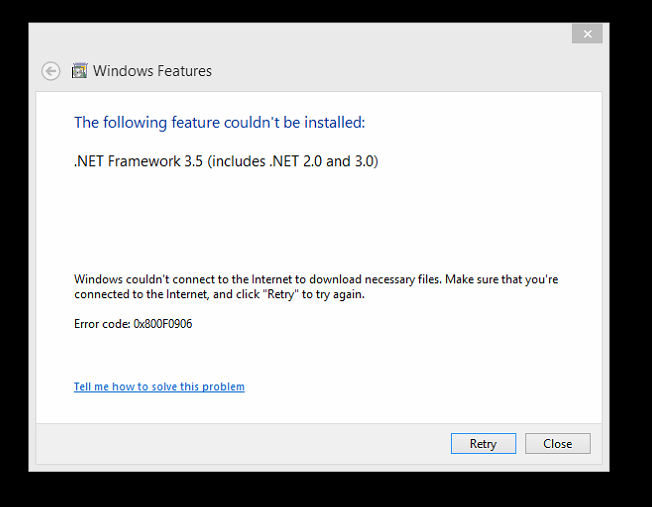Open the "Tell me how to solve this problem" link
Viewport: 652px width, 507px height.
click(159, 387)
